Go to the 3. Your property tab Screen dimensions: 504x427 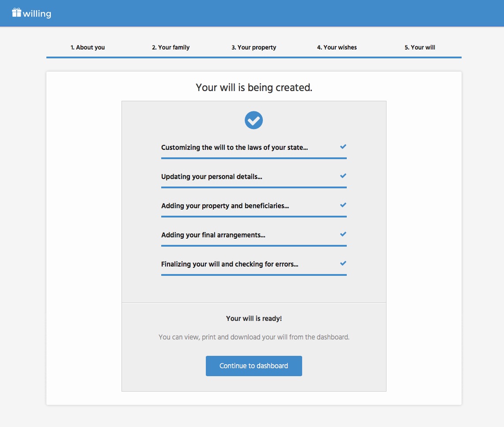[x=254, y=47]
